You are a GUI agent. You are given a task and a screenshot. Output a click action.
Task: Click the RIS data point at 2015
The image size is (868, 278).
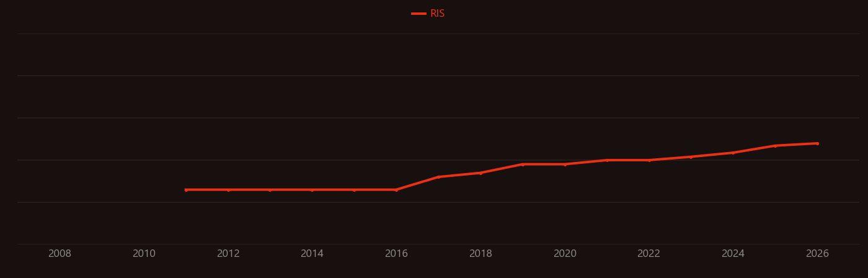(x=354, y=190)
